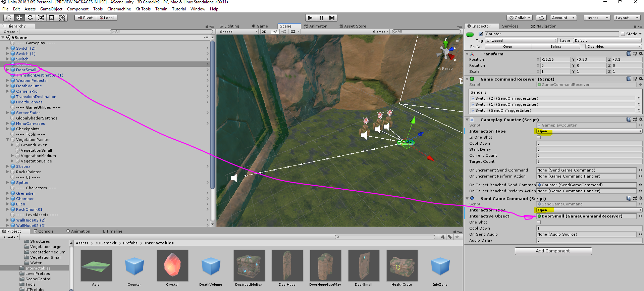
Task: Collapse the VegetationPainter hierarchy item
Action: [x=8, y=140]
